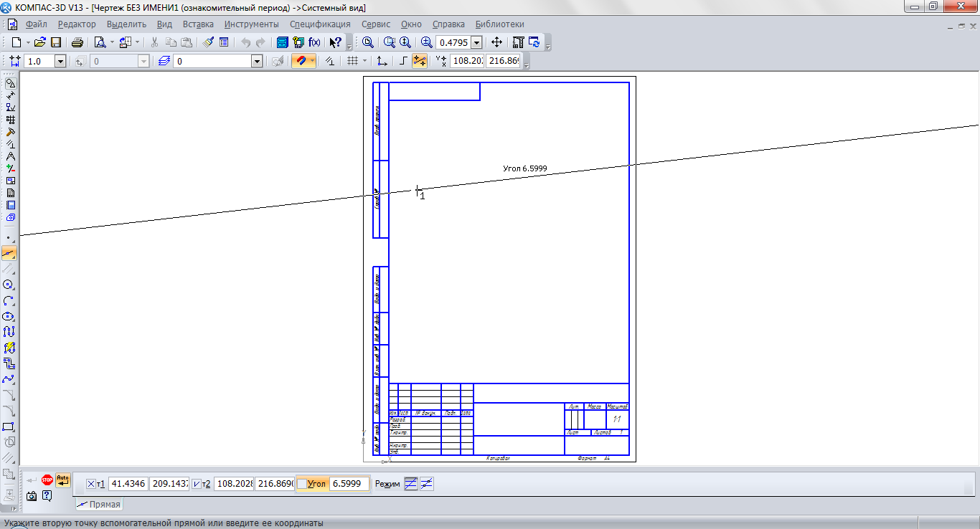
Task: Open the layer number dropdown
Action: click(257, 62)
